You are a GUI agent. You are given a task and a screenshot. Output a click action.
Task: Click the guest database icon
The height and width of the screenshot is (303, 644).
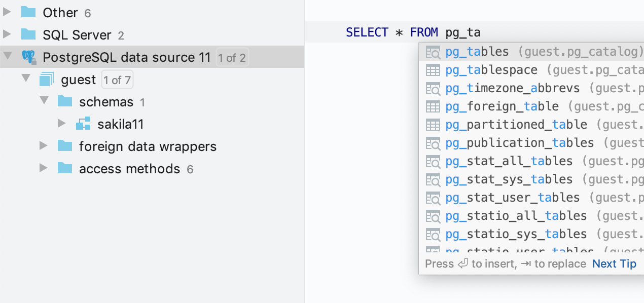[47, 80]
